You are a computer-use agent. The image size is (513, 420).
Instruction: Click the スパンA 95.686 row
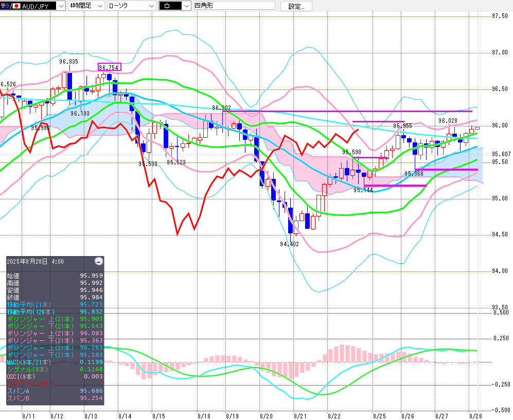pyautogui.click(x=55, y=391)
